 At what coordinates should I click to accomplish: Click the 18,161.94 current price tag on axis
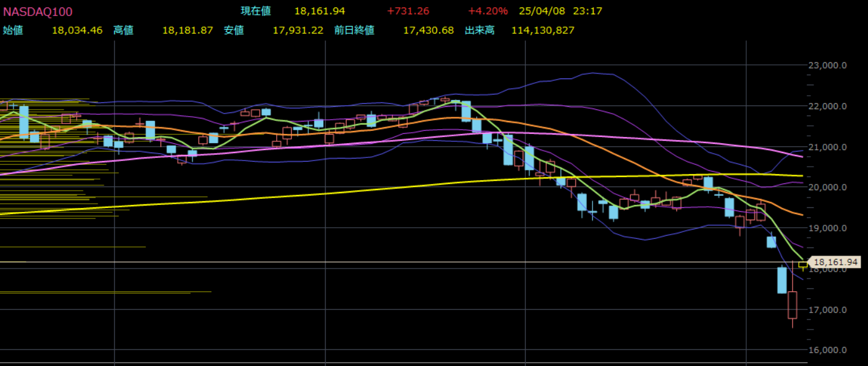click(x=835, y=262)
